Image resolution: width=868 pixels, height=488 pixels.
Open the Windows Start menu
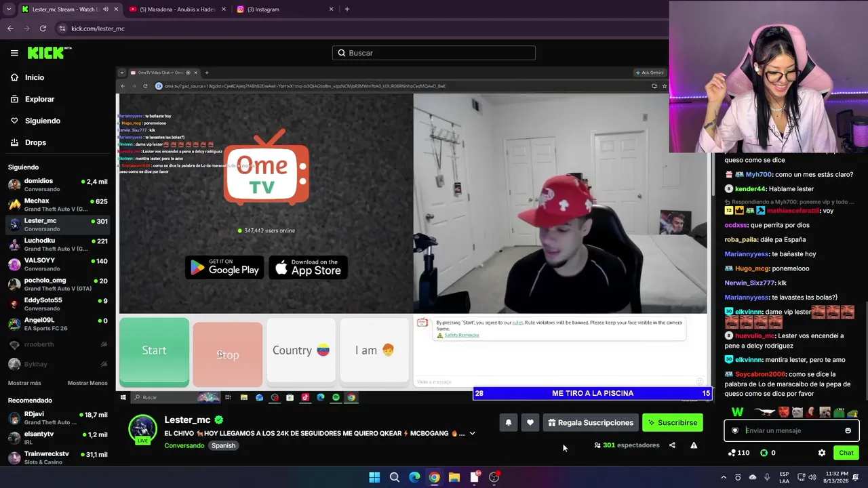click(374, 477)
